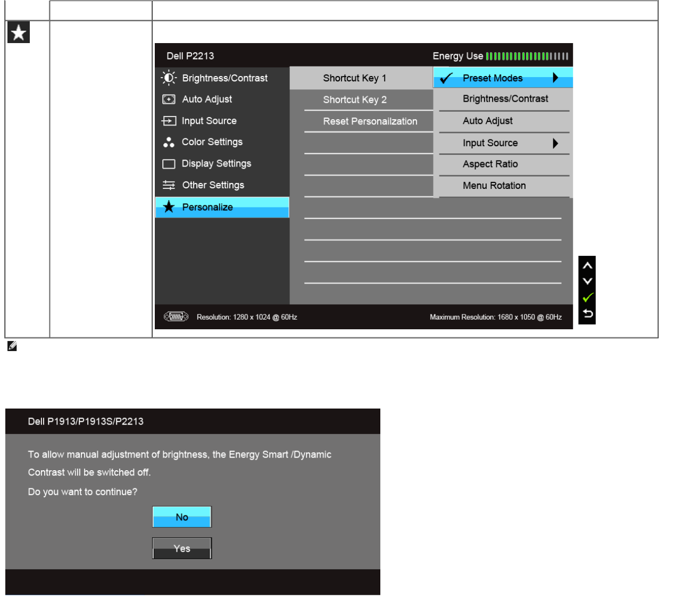
Task: Select Shortcut Key 2
Action: tap(362, 99)
